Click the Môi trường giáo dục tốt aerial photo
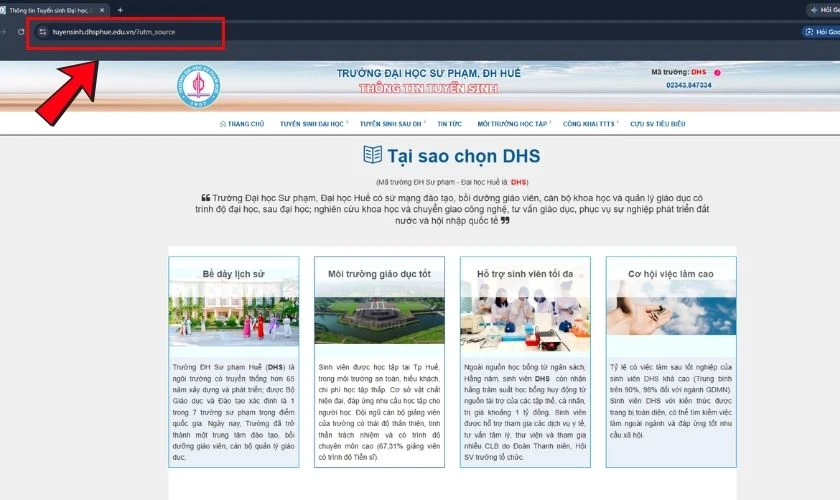Image resolution: width=840 pixels, height=500 pixels. click(379, 320)
